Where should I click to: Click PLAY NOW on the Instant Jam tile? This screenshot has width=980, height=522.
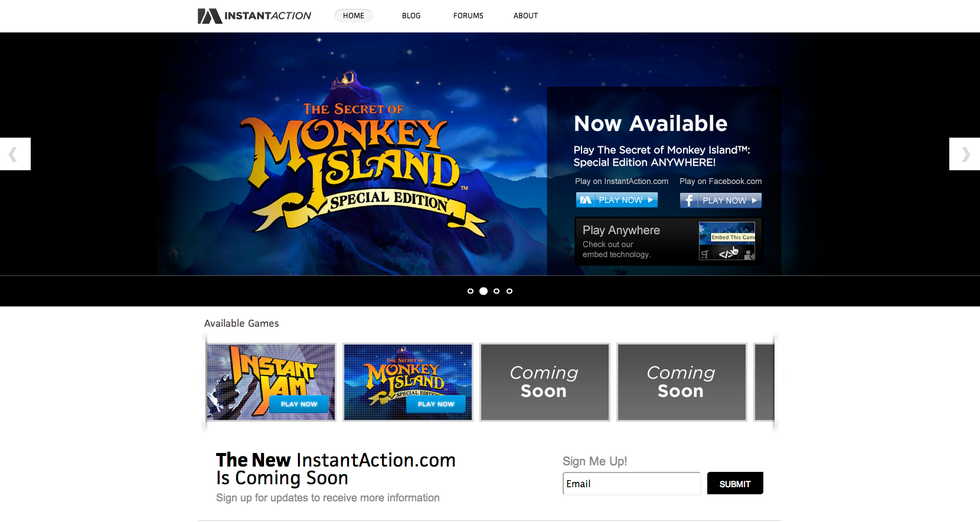tap(299, 404)
